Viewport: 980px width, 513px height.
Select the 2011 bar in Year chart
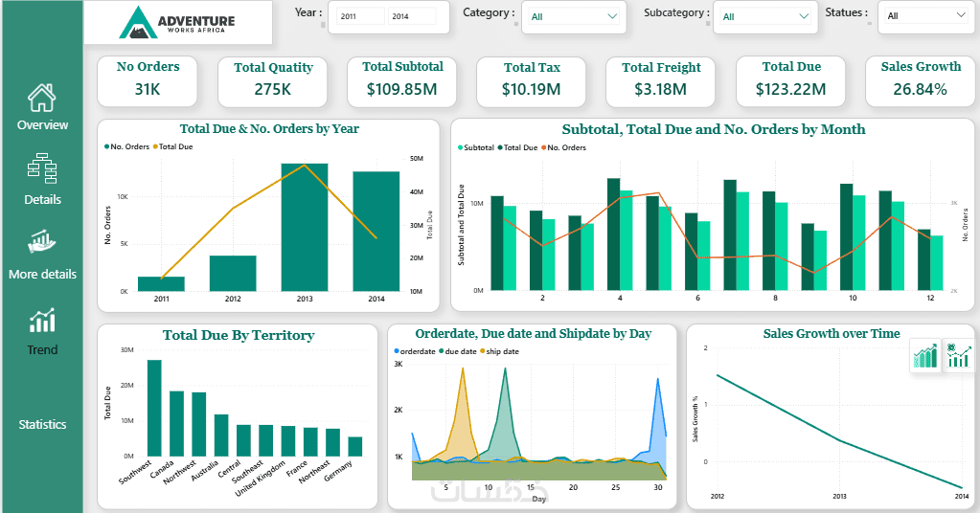coord(161,284)
